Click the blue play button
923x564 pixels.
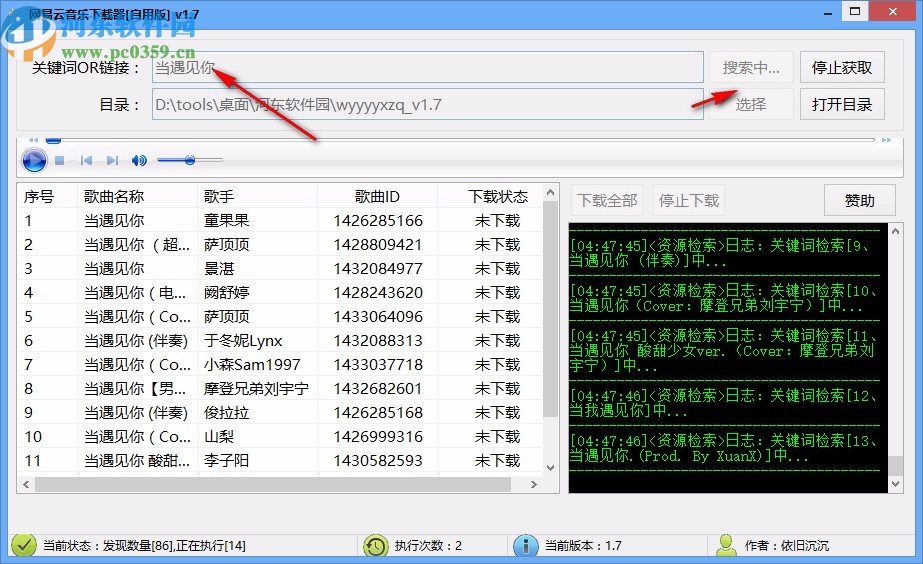point(34,160)
